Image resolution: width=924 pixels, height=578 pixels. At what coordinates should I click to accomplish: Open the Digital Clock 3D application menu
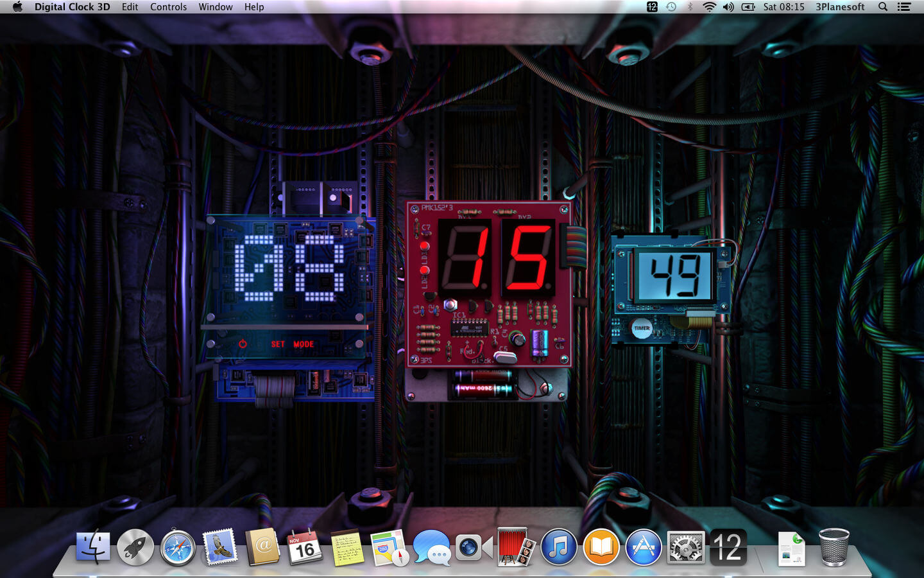(72, 7)
